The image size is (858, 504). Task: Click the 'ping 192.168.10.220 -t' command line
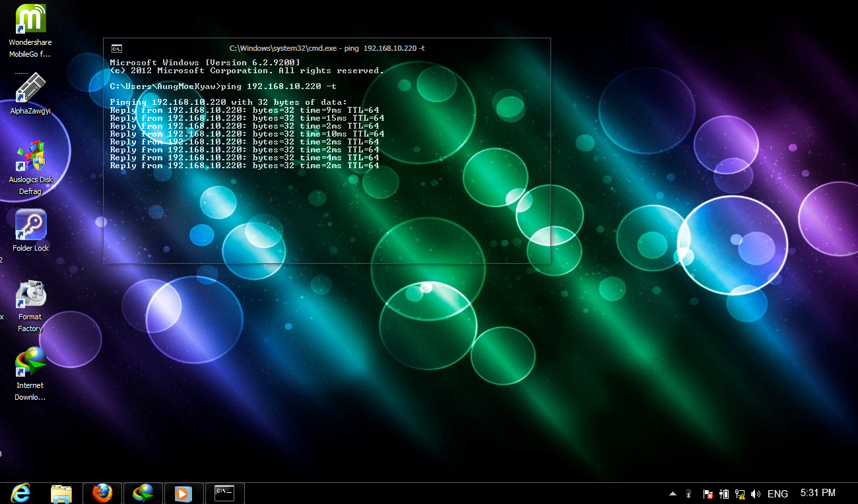[223, 86]
